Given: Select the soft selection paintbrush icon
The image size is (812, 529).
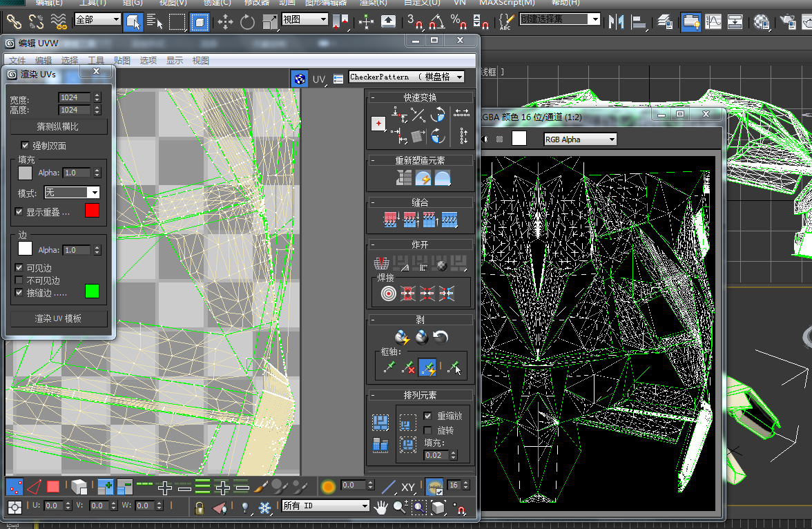Looking at the screenshot, I should point(260,486).
